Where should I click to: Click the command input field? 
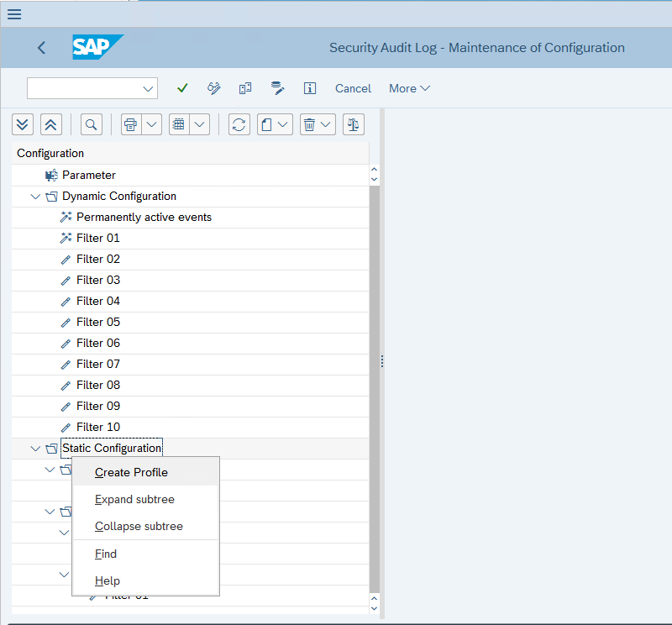tap(92, 88)
